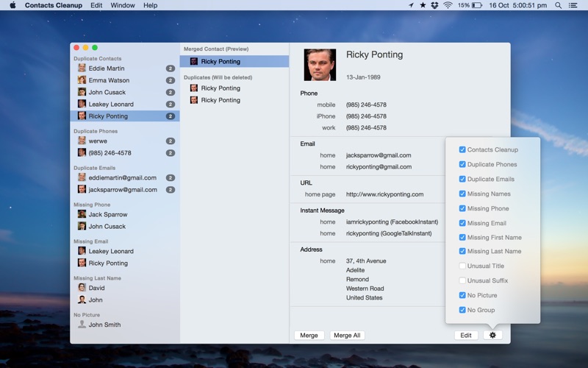Click the Spotlight search icon in menu bar
This screenshot has width=588, height=368.
pyautogui.click(x=558, y=5)
